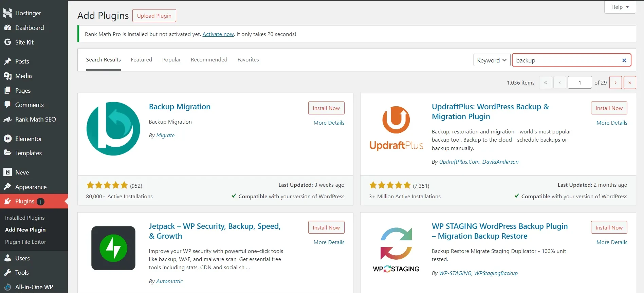The width and height of the screenshot is (644, 293).
Task: Click the Media icon in sidebar
Action: click(x=7, y=76)
